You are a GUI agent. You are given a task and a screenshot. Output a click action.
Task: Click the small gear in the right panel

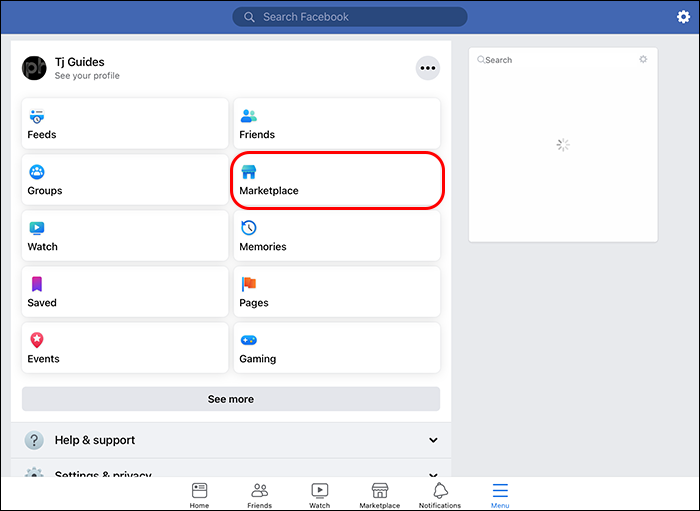point(643,59)
